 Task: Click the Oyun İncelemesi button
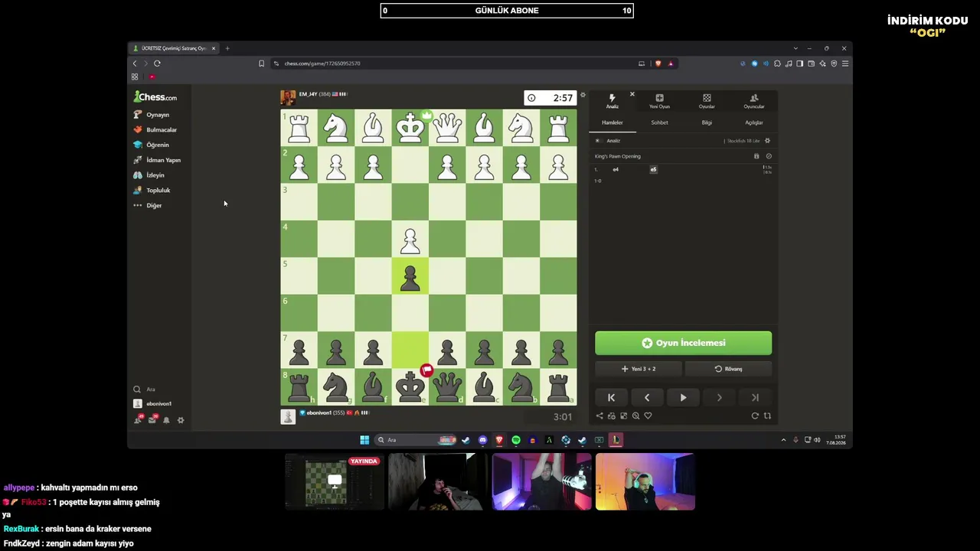coord(683,343)
